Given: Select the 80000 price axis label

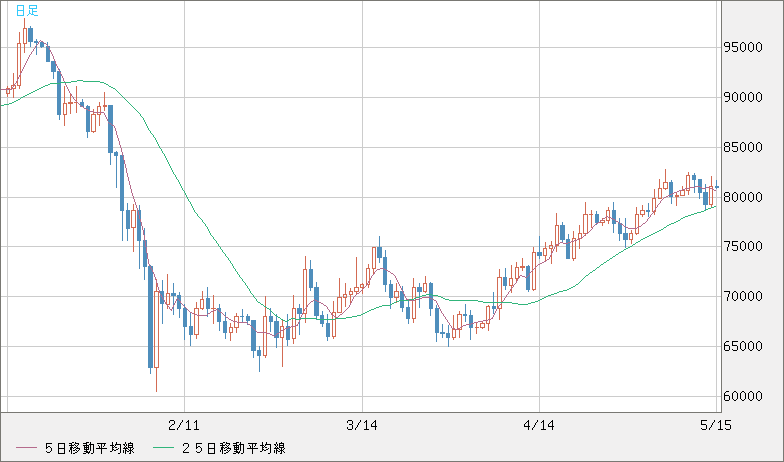Looking at the screenshot, I should pos(744,197).
